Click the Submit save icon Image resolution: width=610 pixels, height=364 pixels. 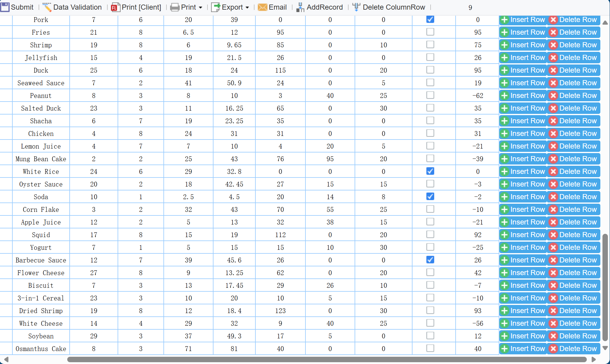click(x=5, y=7)
